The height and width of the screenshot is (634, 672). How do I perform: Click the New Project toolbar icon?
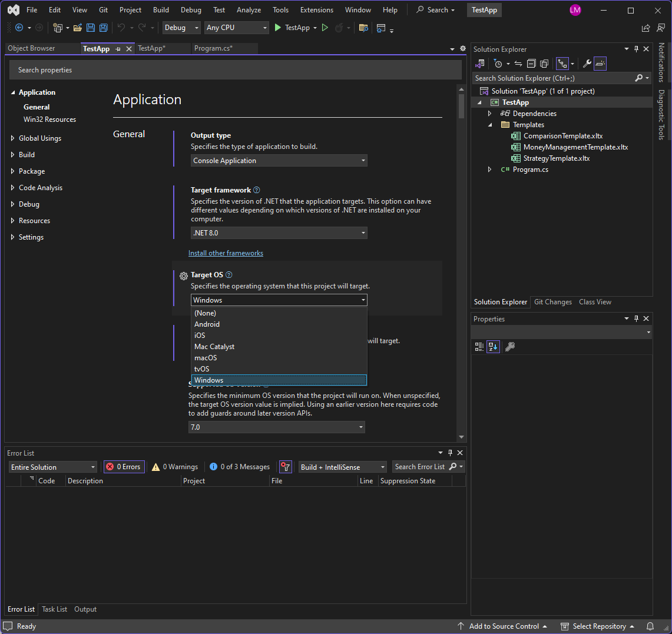pos(58,28)
